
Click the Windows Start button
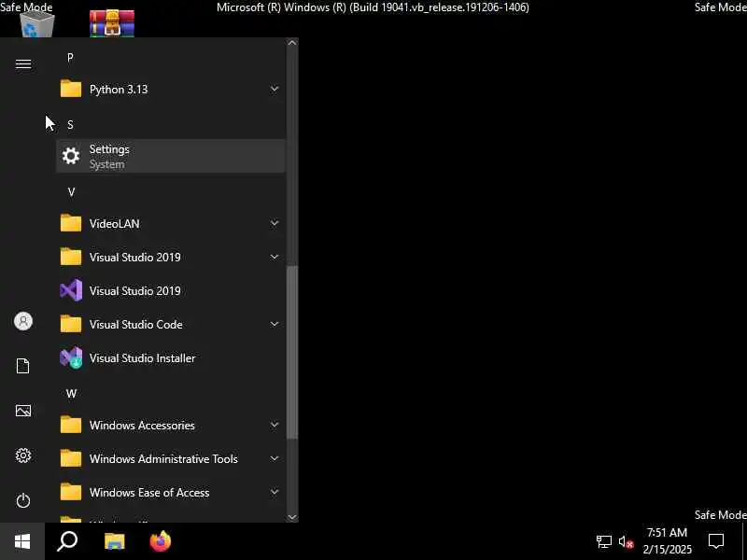(x=22, y=541)
